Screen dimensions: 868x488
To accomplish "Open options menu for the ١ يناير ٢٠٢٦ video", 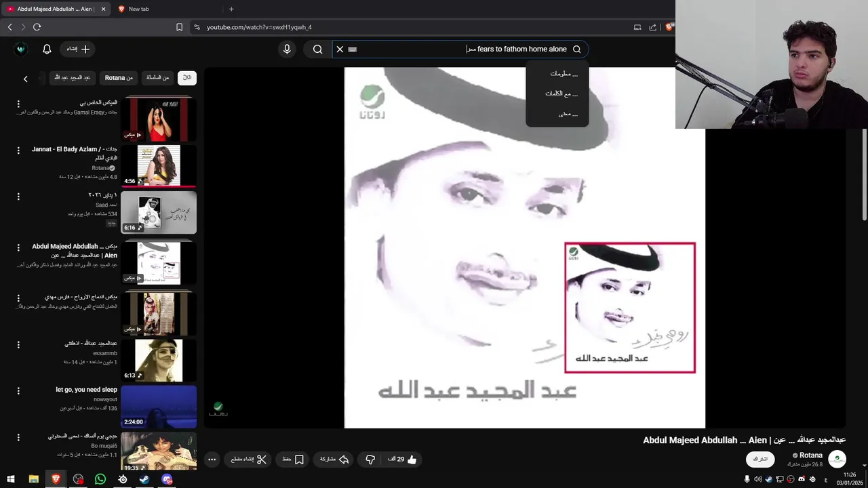I will click(x=18, y=197).
